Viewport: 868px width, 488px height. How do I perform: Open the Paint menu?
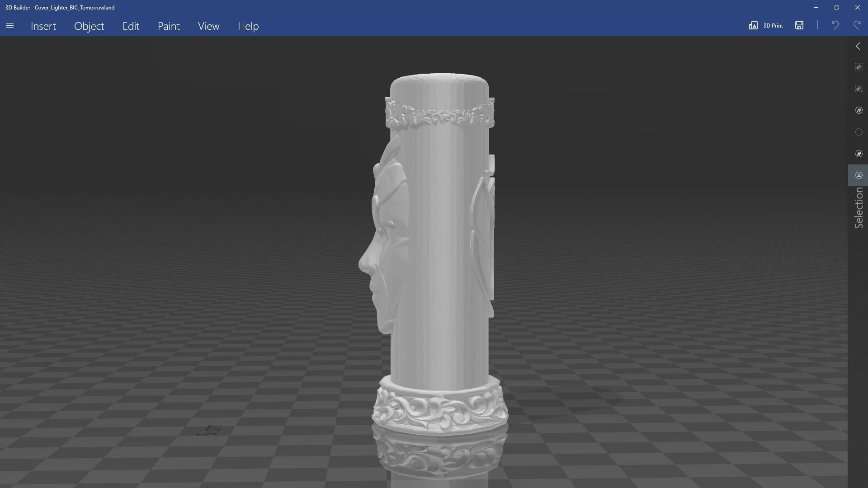169,26
